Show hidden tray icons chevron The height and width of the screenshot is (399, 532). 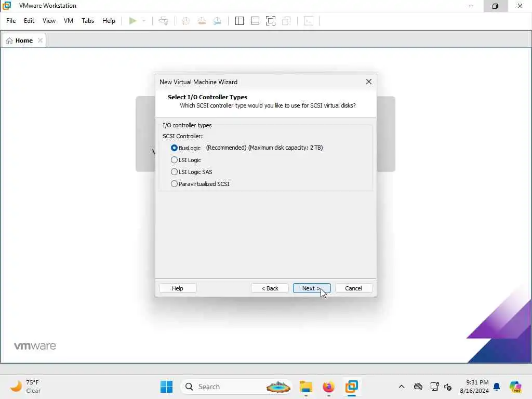pos(402,387)
